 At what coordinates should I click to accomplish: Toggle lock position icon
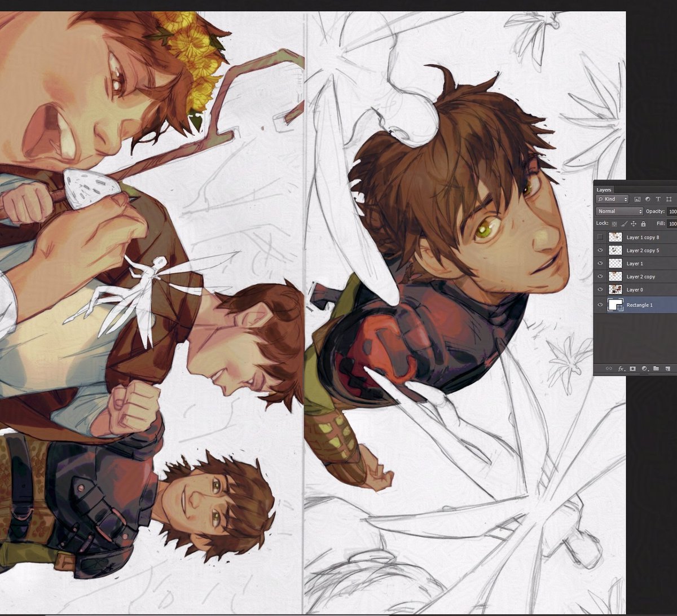(x=634, y=223)
